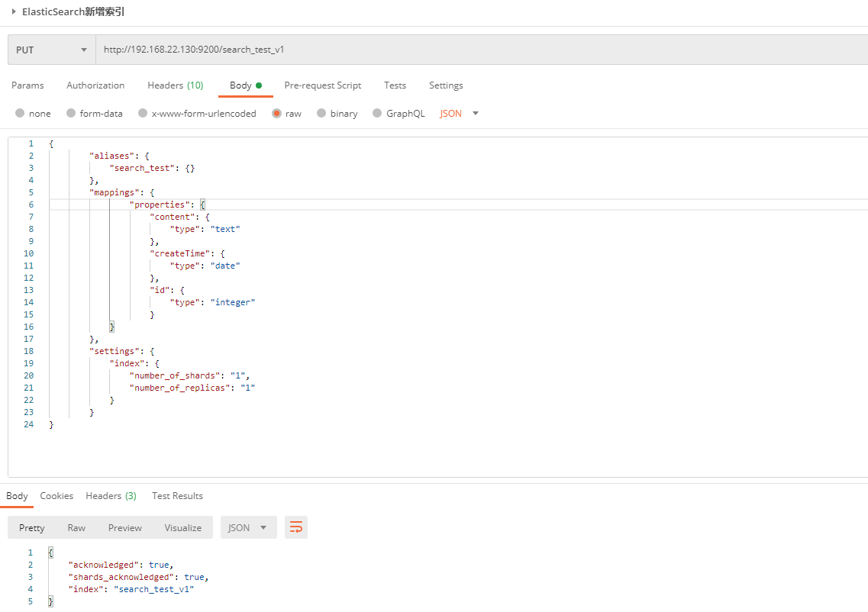
Task: Choose x-www-form-urlencoded body type
Action: [x=143, y=113]
